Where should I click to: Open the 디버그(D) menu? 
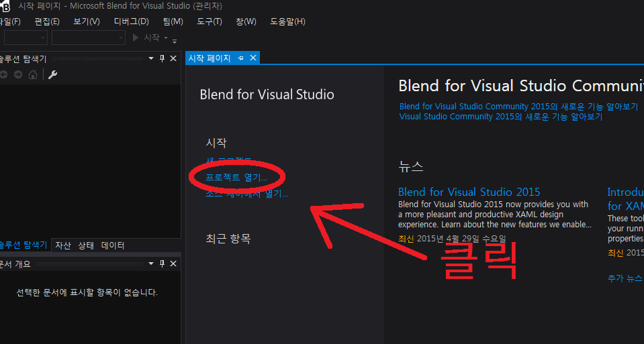(x=131, y=21)
